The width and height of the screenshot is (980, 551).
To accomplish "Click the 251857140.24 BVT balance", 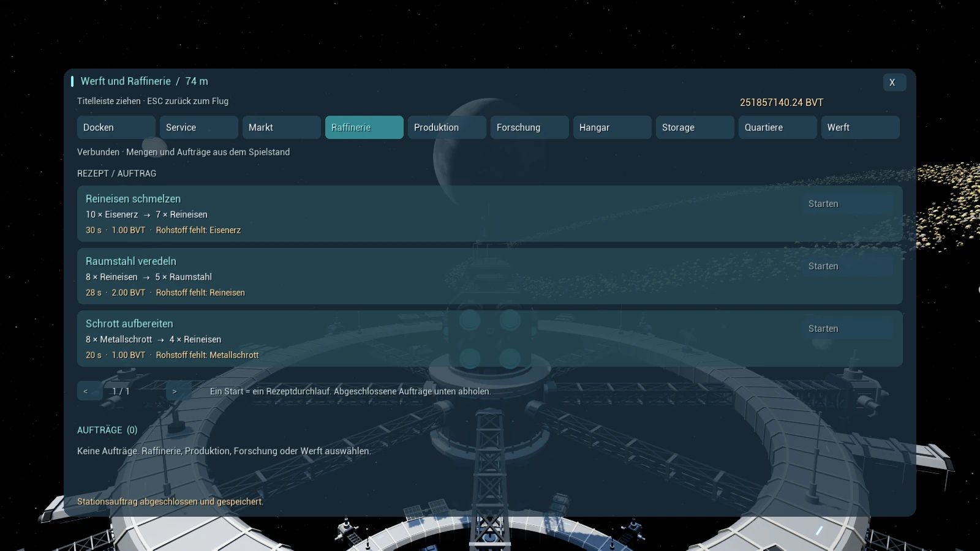I will tap(782, 102).
